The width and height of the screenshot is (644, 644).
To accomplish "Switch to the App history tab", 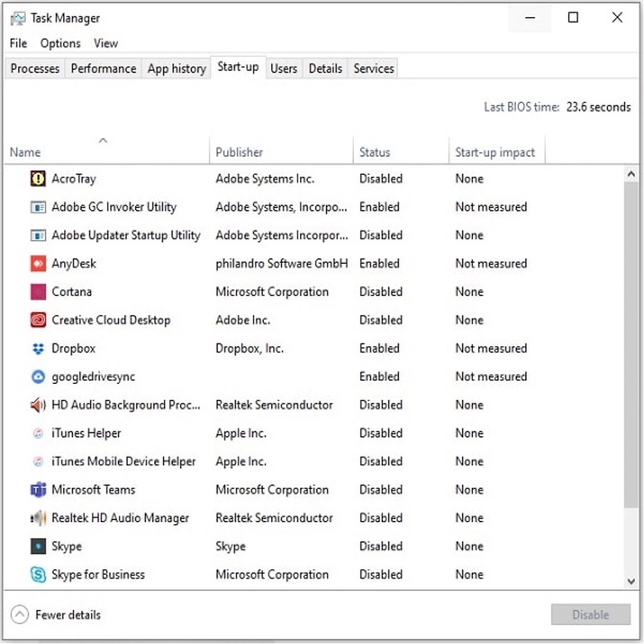I will [177, 68].
